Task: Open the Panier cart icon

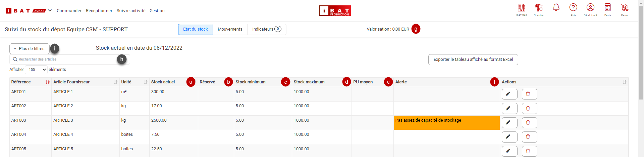Action: [x=625, y=8]
